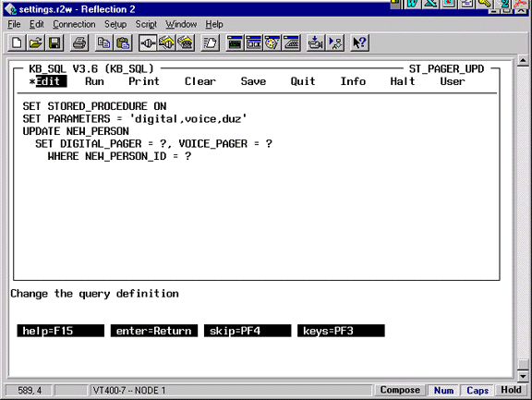This screenshot has width=532, height=400.
Task: Open the File menu
Action: coord(14,24)
